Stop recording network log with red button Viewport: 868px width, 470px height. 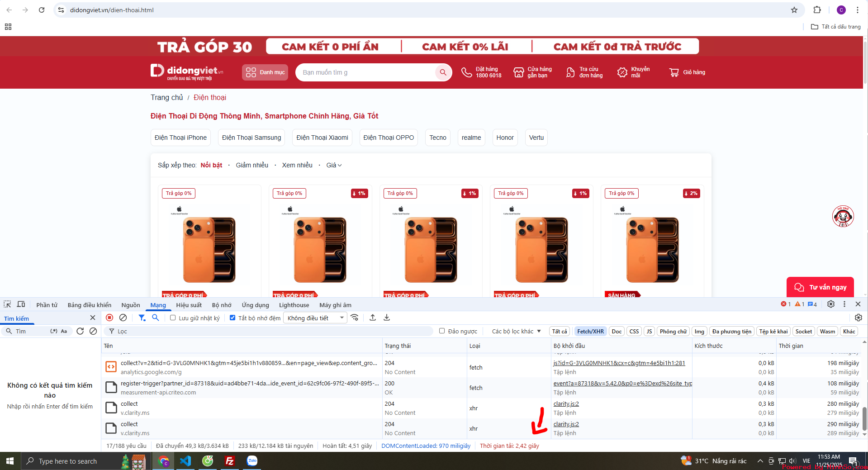coord(109,318)
